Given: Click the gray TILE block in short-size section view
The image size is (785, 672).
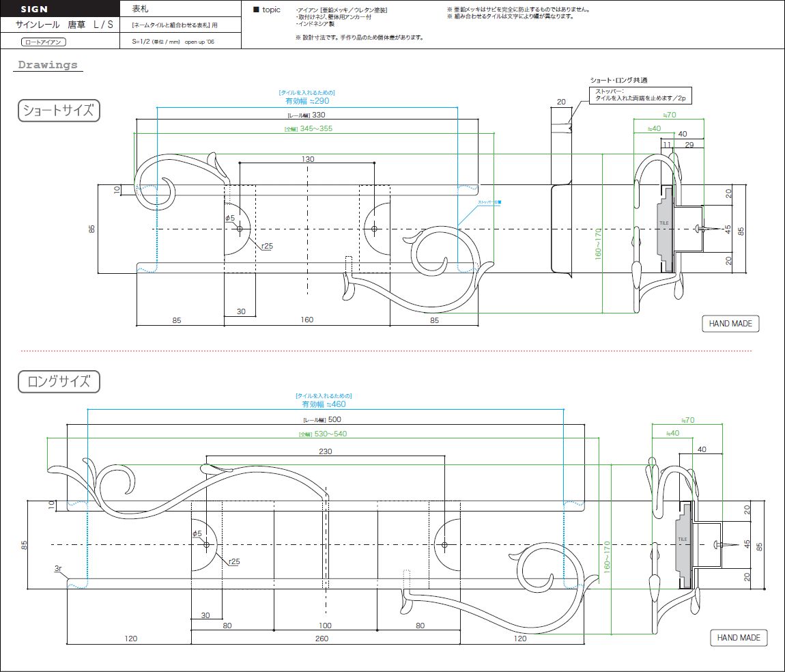Looking at the screenshot, I should pos(665,227).
